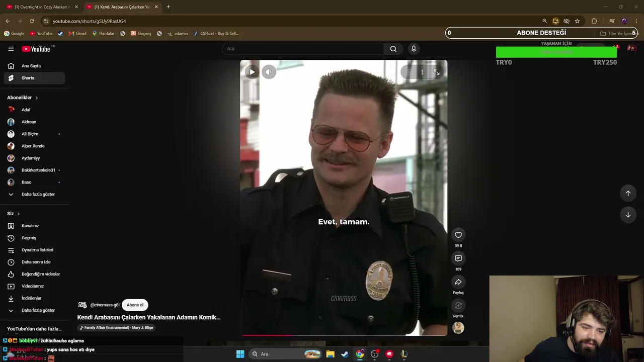644x362 pixels.
Task: Open the cinemass channel avatar
Action: [83, 305]
